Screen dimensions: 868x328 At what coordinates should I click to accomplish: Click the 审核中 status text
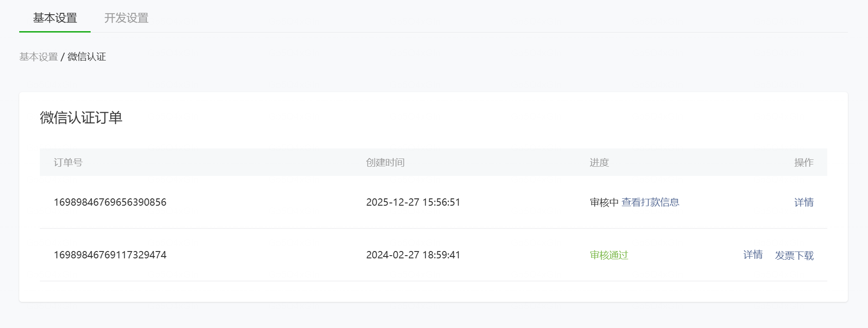(604, 202)
